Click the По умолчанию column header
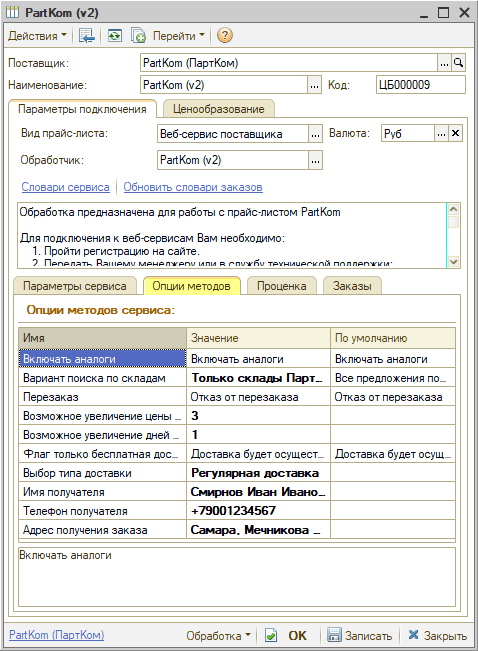Viewport: 478px width, 651px height. [393, 338]
